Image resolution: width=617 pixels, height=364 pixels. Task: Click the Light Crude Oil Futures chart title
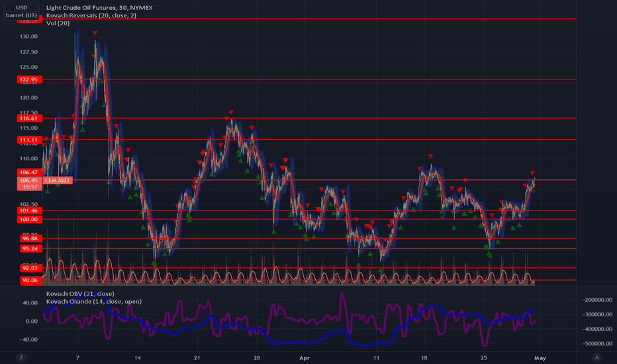point(99,7)
